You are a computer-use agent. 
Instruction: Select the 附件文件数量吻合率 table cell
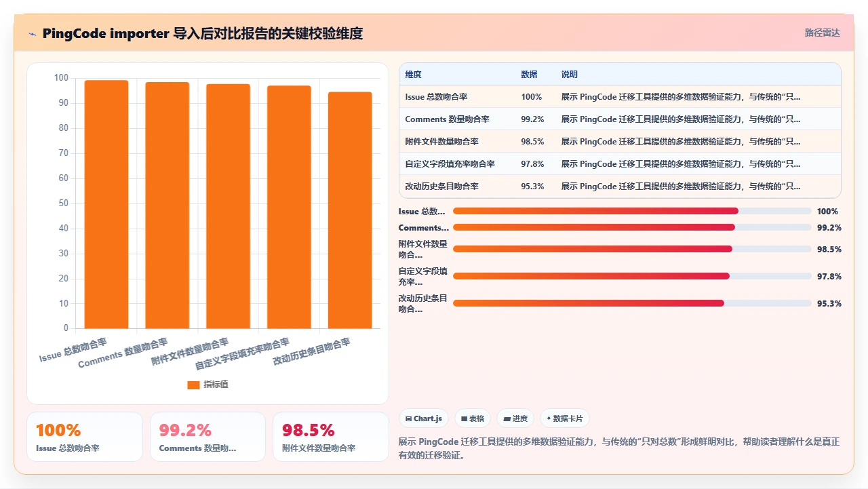(x=441, y=142)
